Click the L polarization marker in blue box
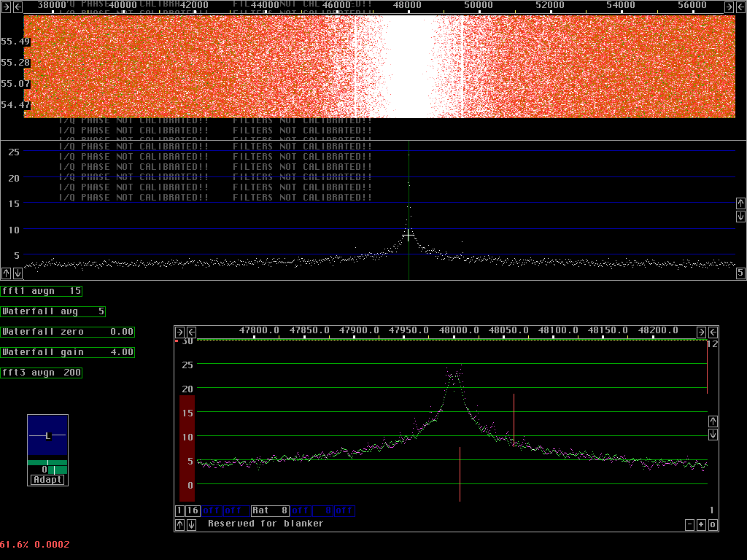Viewport: 747px width, 560px height. (47, 436)
